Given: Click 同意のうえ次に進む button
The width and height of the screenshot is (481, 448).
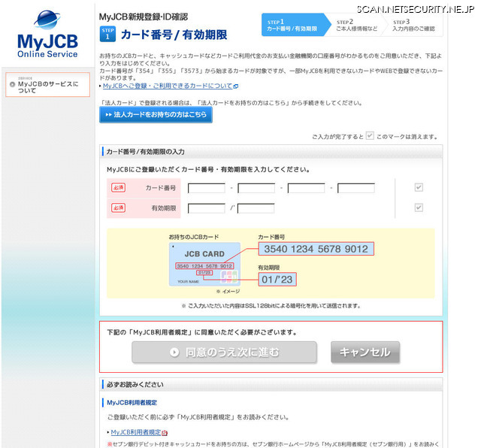Looking at the screenshot, I should click(224, 353).
